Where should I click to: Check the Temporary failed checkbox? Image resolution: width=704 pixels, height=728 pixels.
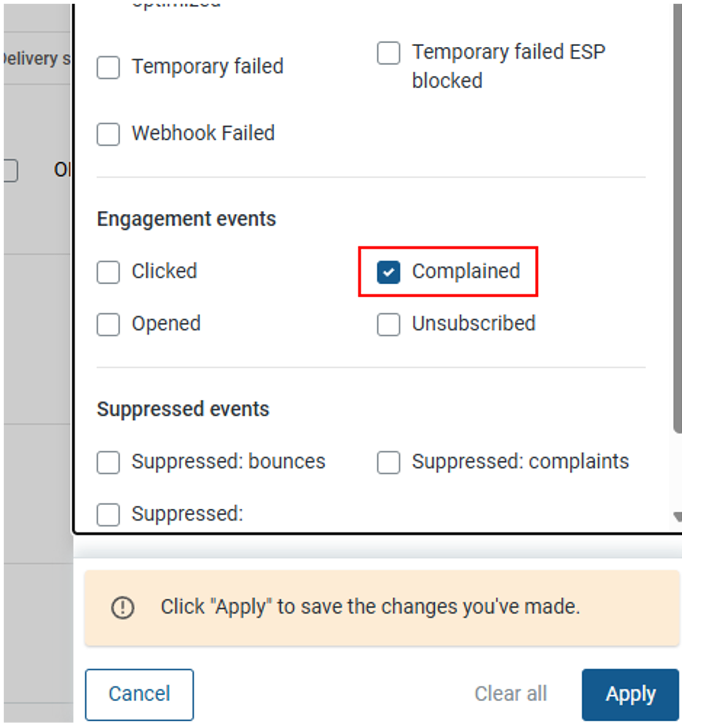click(108, 67)
